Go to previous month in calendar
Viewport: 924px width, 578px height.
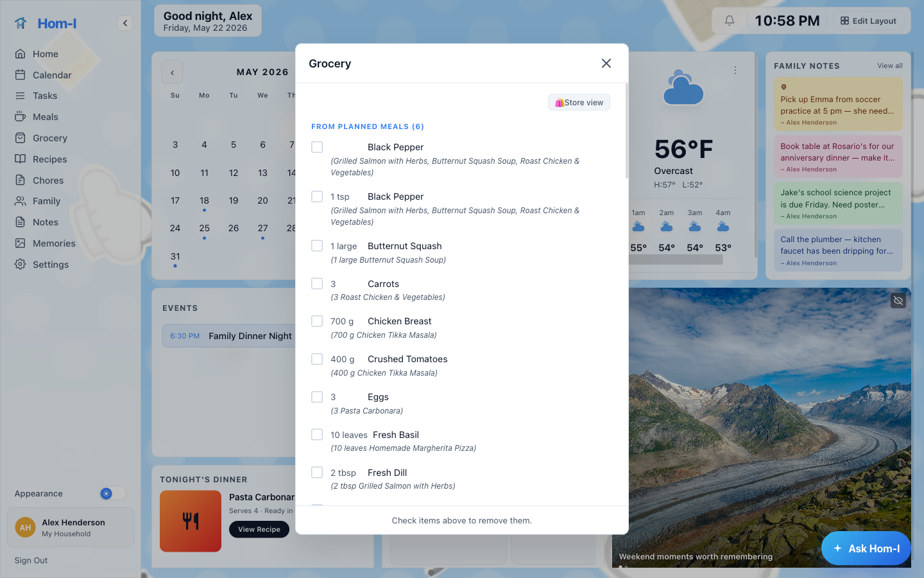click(x=172, y=73)
